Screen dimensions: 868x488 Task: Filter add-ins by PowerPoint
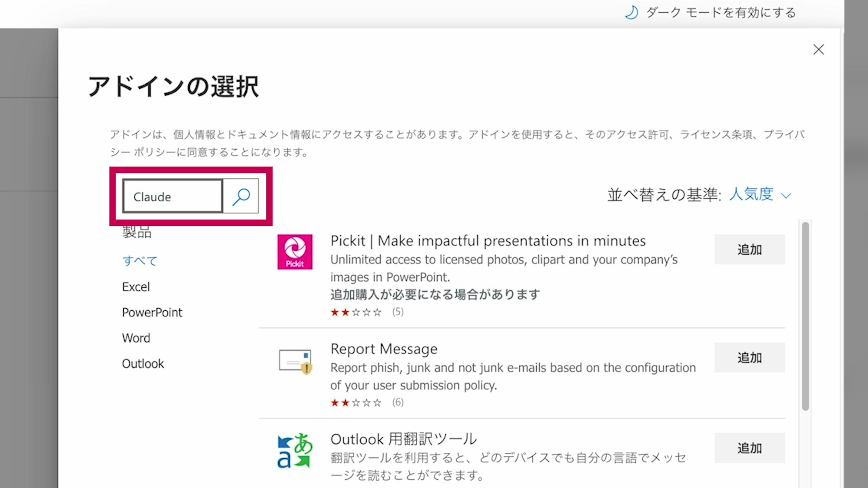tap(152, 312)
